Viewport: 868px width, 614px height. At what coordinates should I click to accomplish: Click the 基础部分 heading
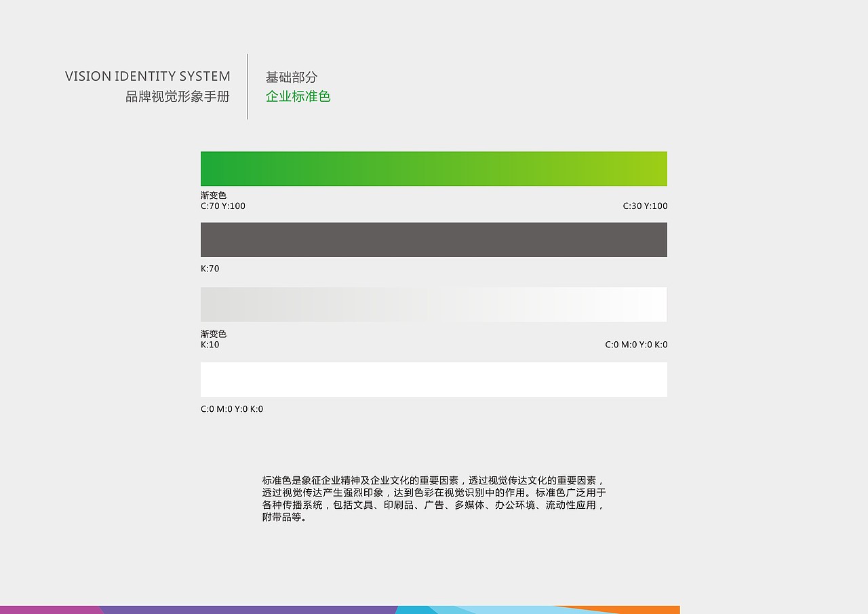click(291, 77)
